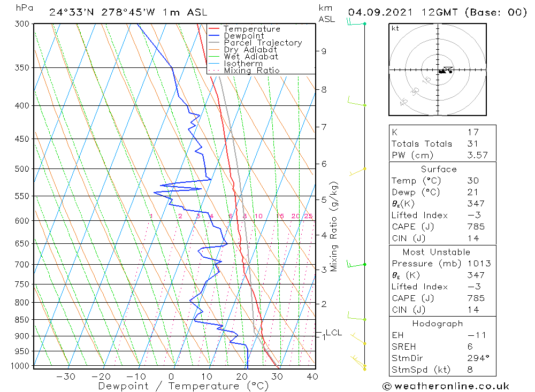Click the SREH value 6
The image size is (535, 392).
coord(470,347)
